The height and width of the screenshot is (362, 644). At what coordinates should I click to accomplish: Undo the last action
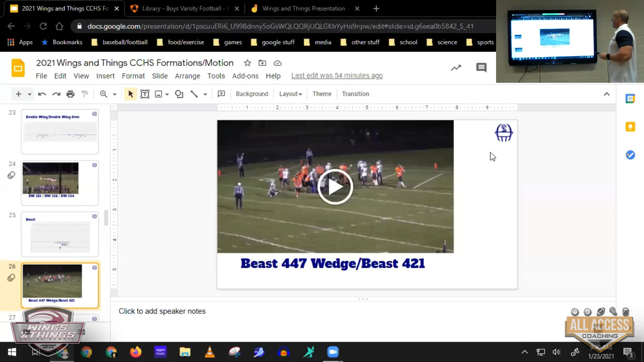42,94
